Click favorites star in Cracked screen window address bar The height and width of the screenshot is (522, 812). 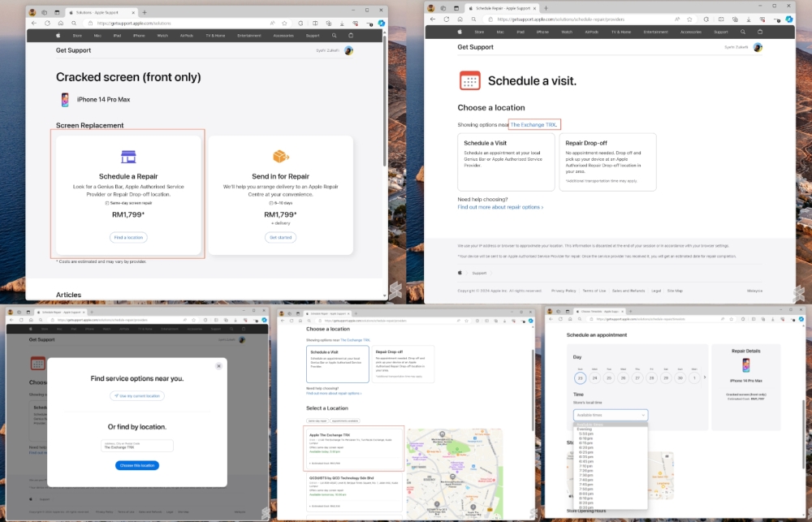(284, 24)
